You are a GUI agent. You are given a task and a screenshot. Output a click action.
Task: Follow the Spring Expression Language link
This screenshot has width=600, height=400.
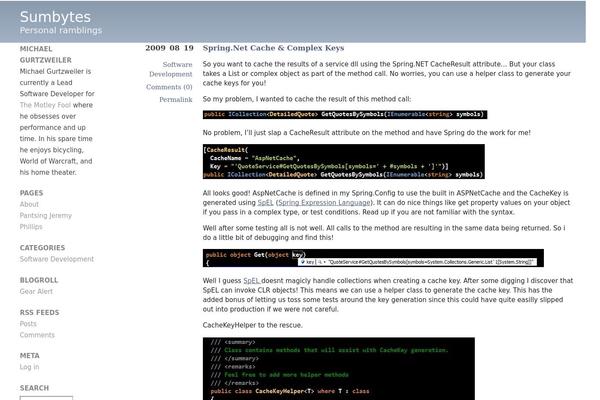[324, 202]
